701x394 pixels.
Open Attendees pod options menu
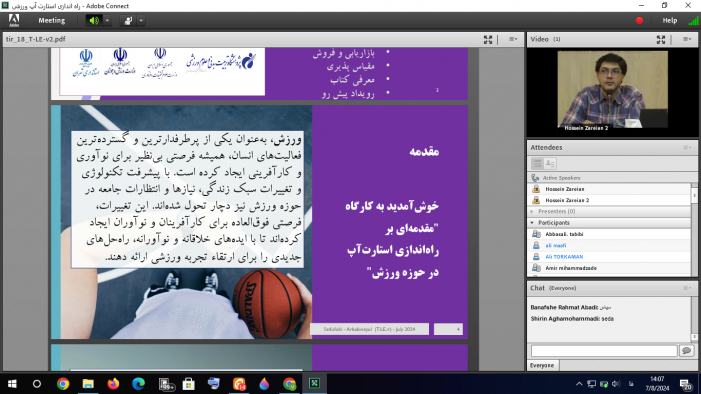click(688, 148)
